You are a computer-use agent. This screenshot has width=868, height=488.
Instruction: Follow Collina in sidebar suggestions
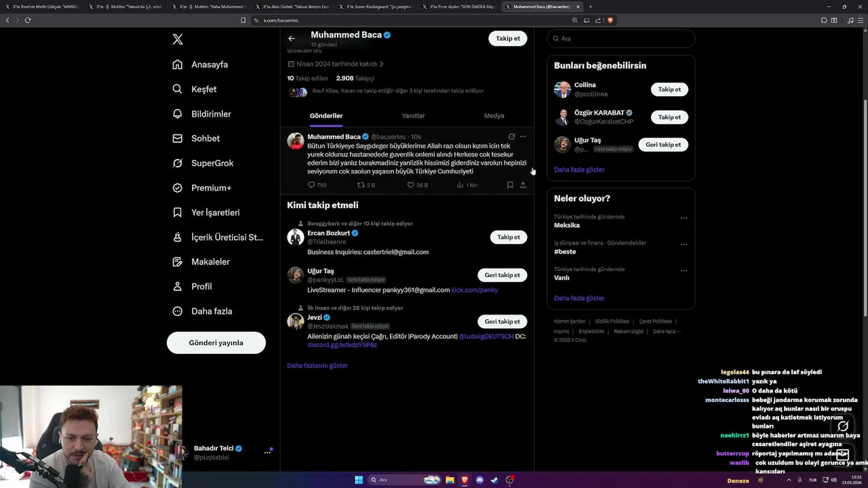pos(669,89)
